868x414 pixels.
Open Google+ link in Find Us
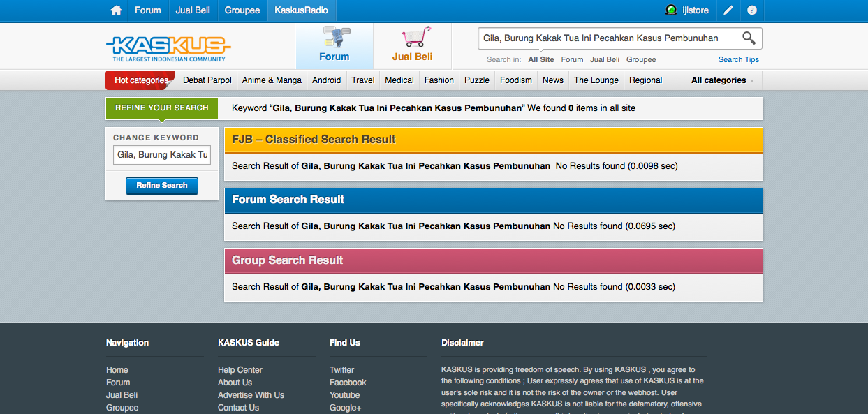click(346, 408)
